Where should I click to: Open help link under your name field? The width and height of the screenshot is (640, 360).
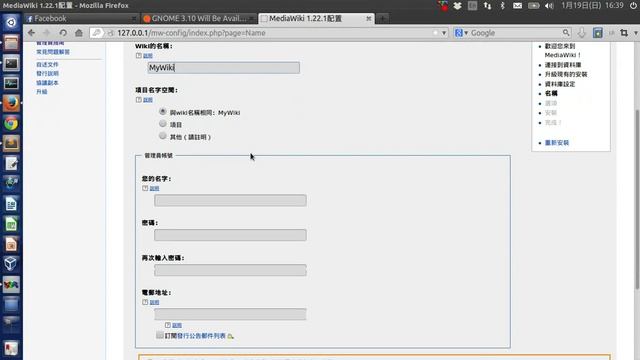(154, 189)
